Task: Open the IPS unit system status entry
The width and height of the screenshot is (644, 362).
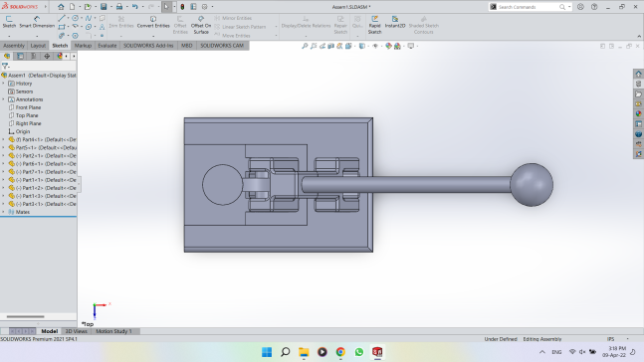Action: pyautogui.click(x=611, y=339)
